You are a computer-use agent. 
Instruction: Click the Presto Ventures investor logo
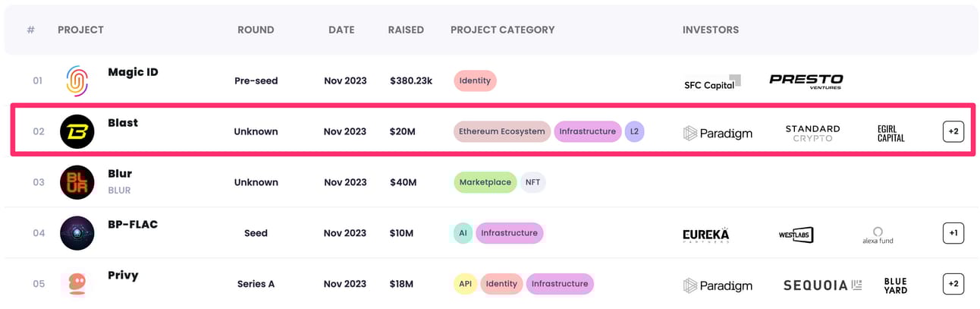pyautogui.click(x=806, y=80)
